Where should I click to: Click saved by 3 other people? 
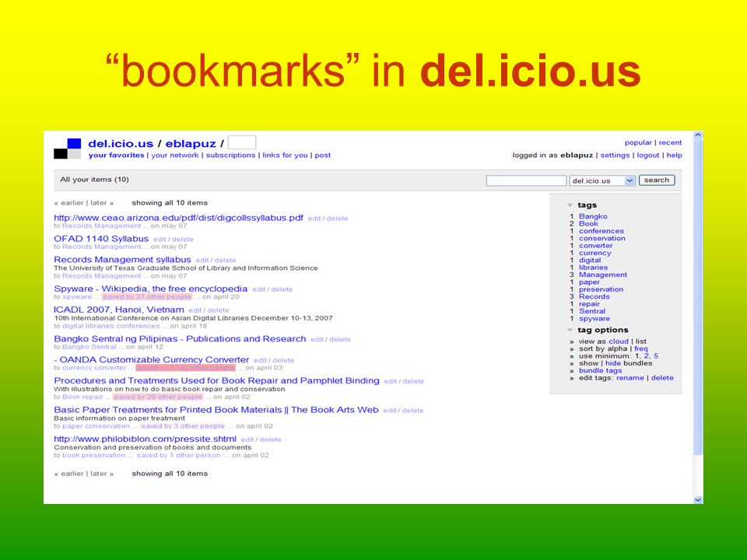pos(182,425)
